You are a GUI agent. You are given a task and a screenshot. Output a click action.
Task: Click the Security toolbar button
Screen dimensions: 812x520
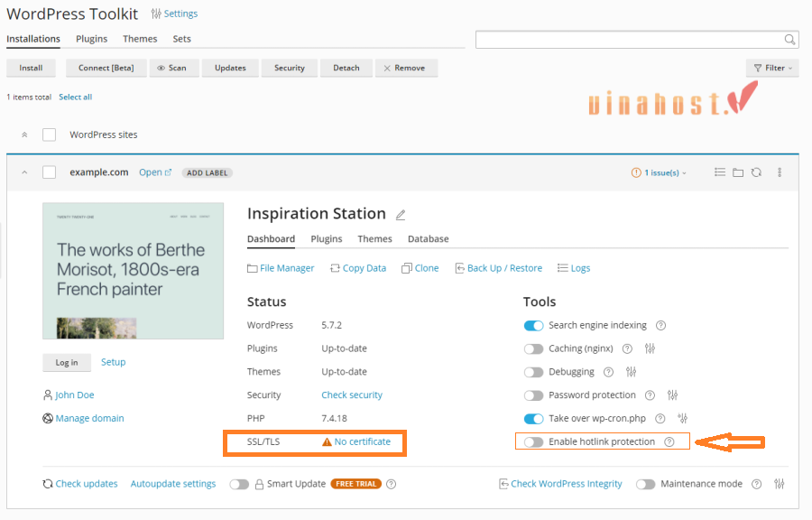click(x=290, y=68)
